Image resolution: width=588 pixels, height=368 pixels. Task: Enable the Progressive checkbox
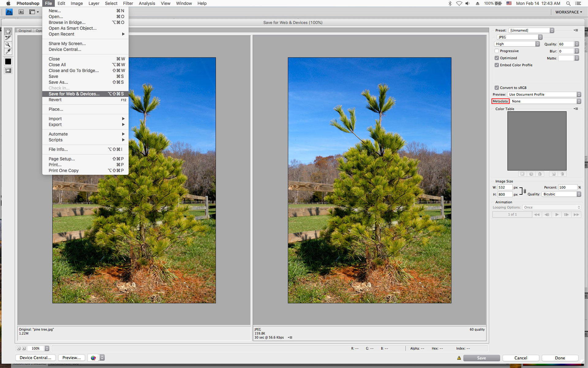click(497, 51)
